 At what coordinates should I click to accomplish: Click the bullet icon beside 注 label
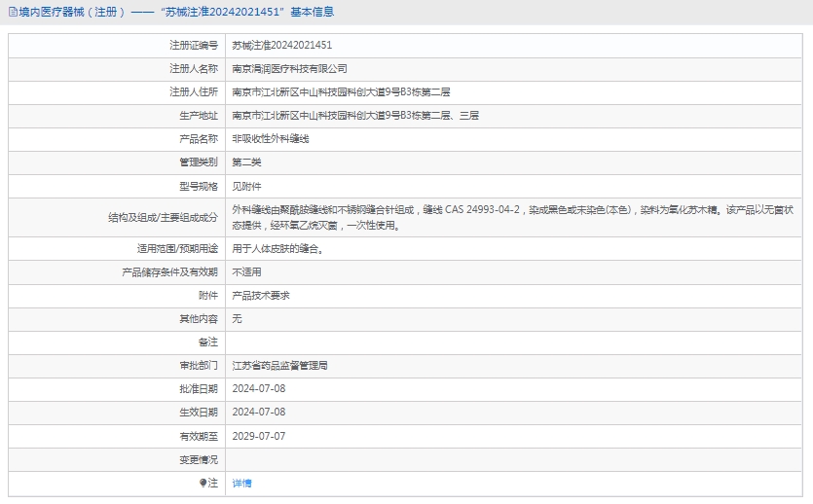(x=203, y=484)
